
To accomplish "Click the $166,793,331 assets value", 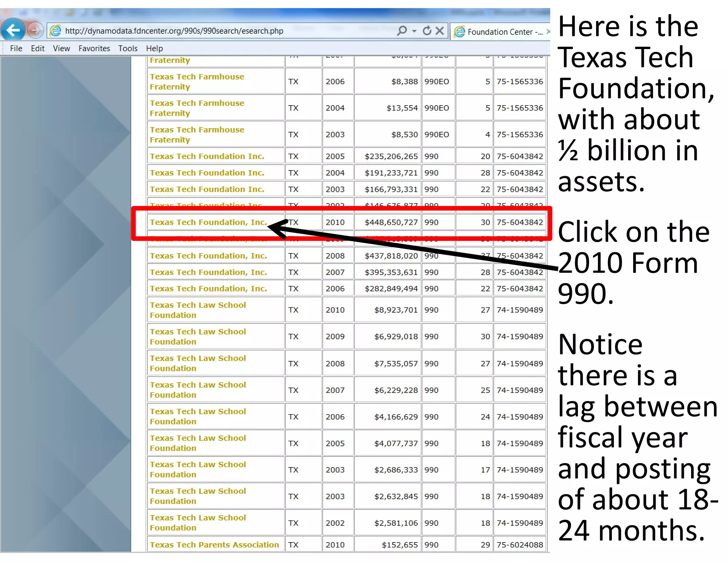I will click(x=391, y=189).
